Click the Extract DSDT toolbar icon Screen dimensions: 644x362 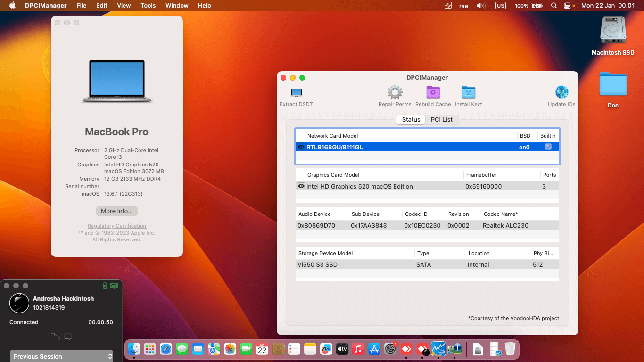pyautogui.click(x=297, y=92)
